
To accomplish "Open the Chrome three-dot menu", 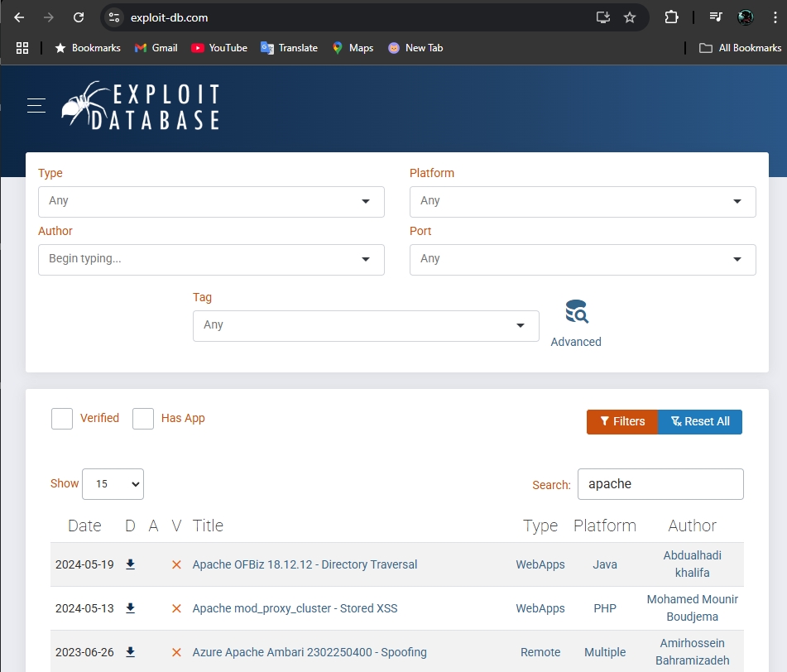I will [x=775, y=17].
